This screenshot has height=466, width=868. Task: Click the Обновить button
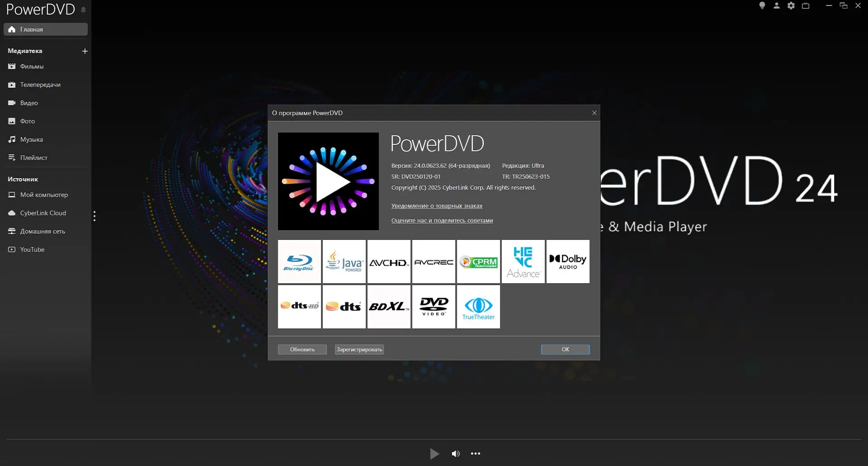coord(302,349)
